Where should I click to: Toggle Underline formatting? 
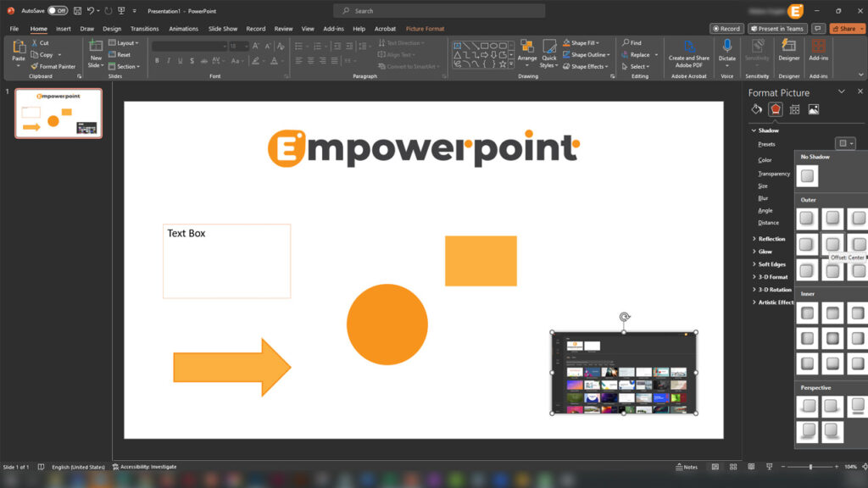tap(181, 61)
